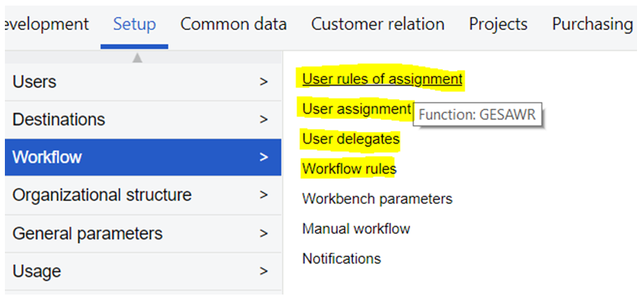644x298 pixels.
Task: Click the User assignment function link
Action: tap(356, 109)
